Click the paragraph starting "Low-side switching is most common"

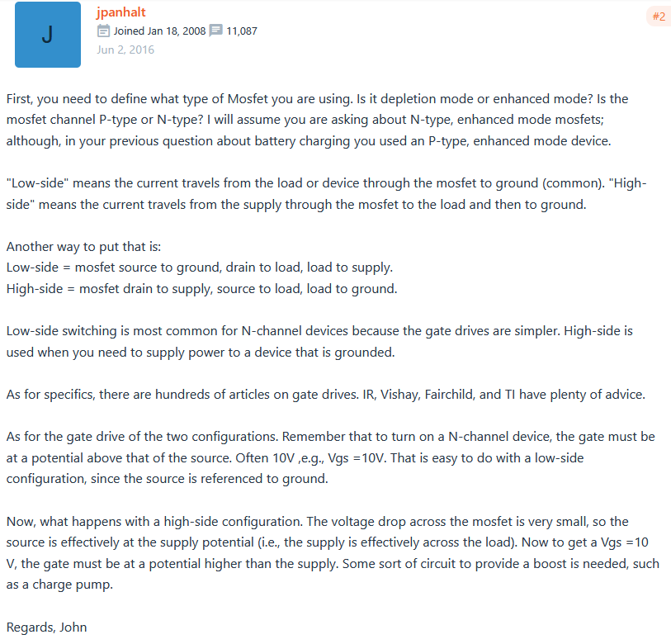point(319,342)
